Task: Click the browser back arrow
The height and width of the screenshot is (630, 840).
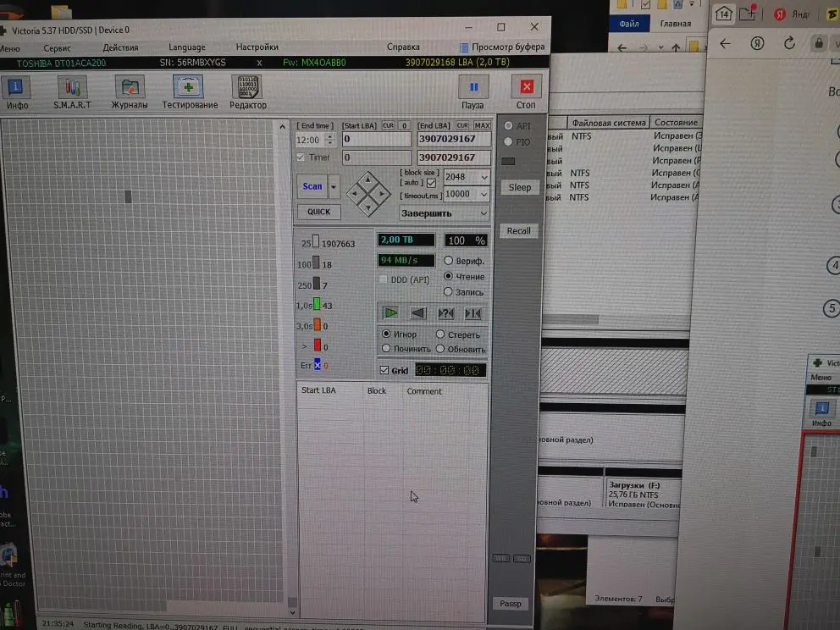Action: pyautogui.click(x=725, y=44)
